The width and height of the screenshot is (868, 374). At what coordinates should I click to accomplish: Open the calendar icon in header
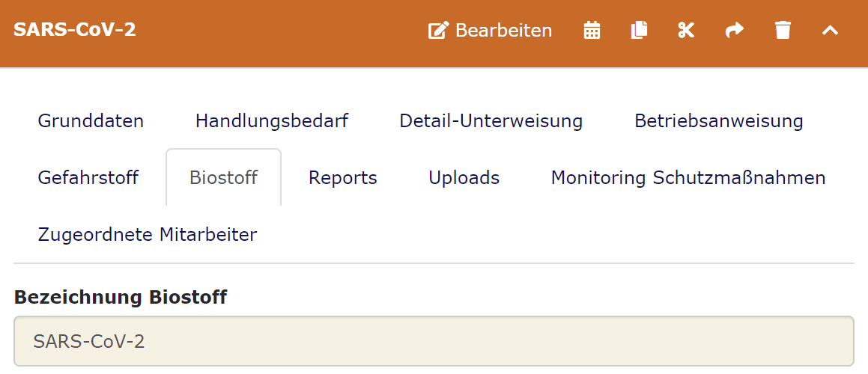pyautogui.click(x=592, y=31)
